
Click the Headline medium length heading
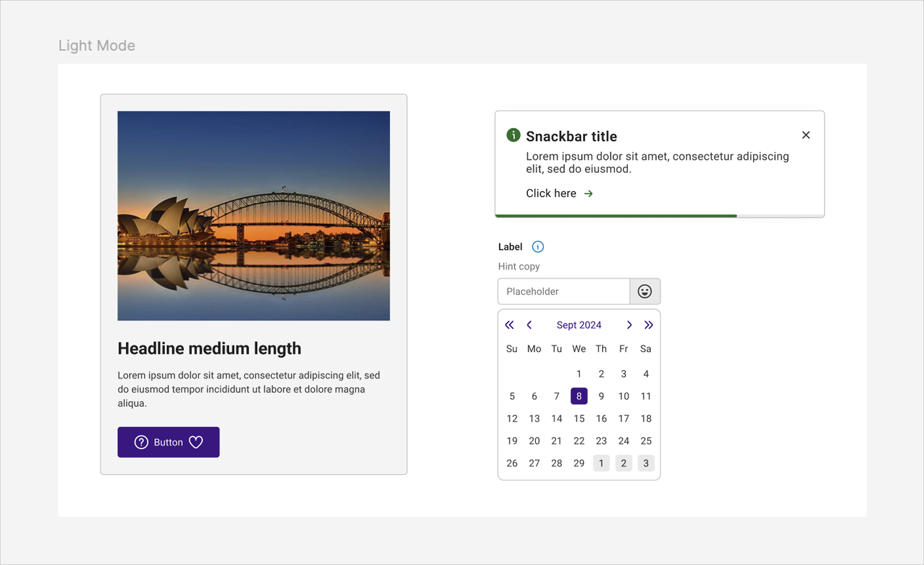(209, 349)
